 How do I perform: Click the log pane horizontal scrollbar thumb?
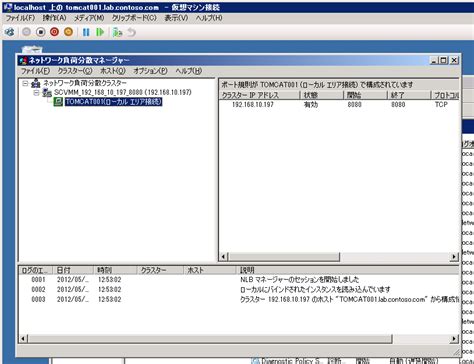click(x=210, y=339)
